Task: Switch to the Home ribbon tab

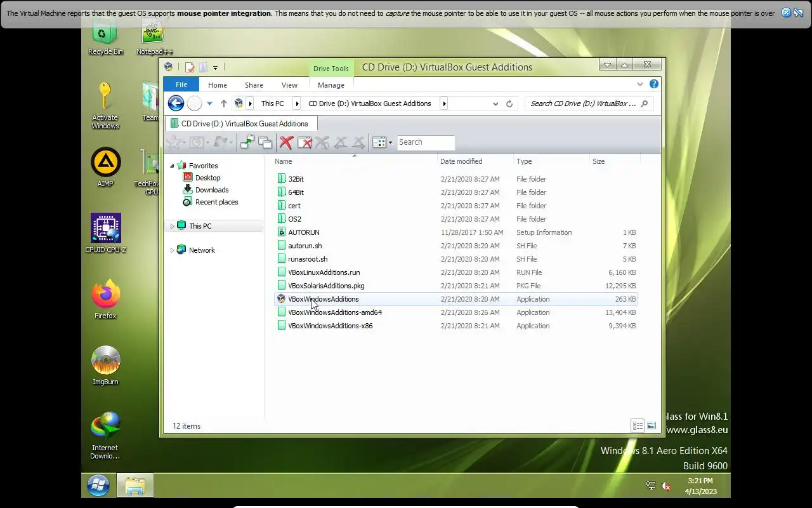Action: [218, 85]
